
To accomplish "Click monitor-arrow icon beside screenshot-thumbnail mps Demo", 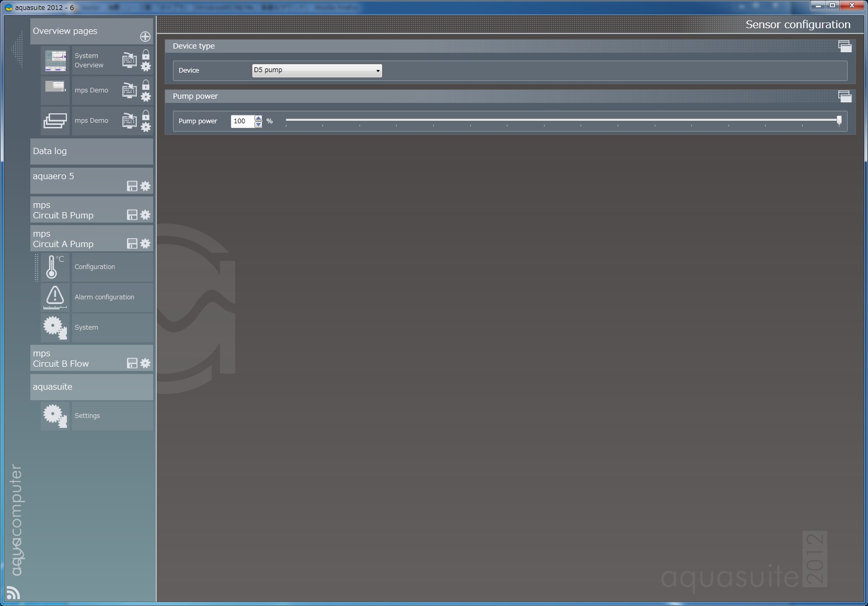I will click(129, 90).
